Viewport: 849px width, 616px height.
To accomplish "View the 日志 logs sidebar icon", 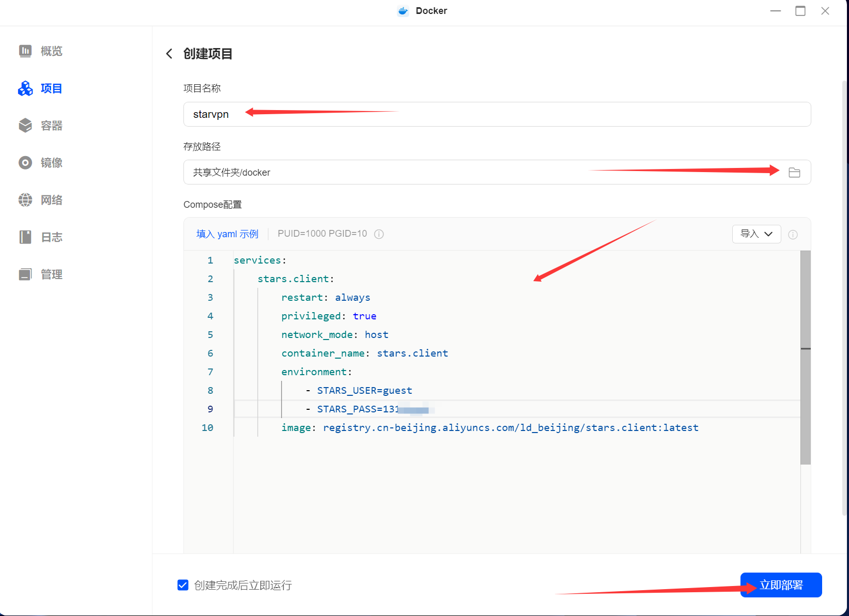I will coord(25,237).
